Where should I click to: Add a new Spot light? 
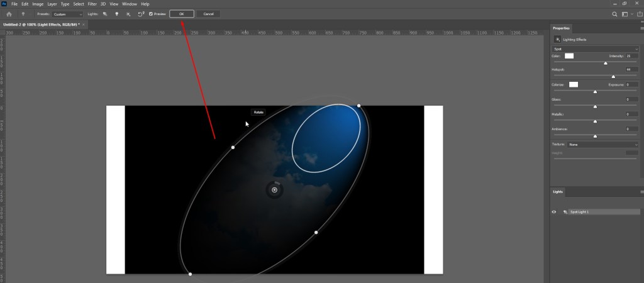click(x=105, y=14)
